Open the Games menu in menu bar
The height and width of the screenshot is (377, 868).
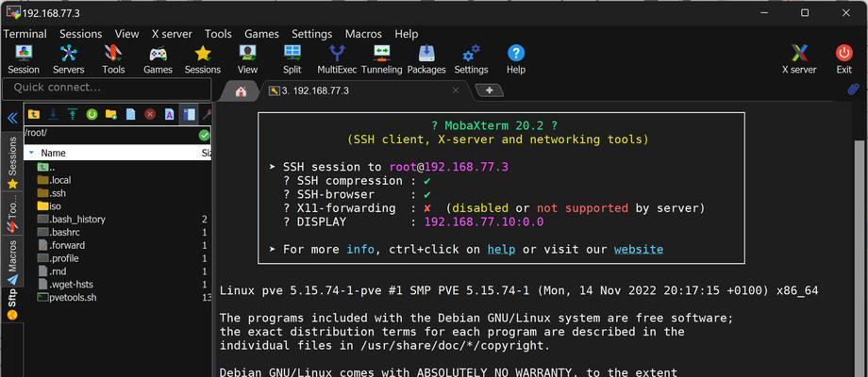point(261,34)
